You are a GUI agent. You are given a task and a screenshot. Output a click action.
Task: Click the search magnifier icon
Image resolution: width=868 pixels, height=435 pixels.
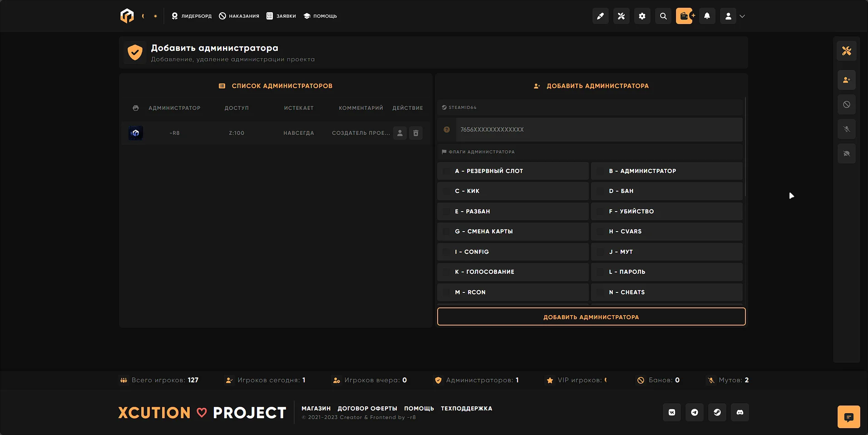(663, 16)
